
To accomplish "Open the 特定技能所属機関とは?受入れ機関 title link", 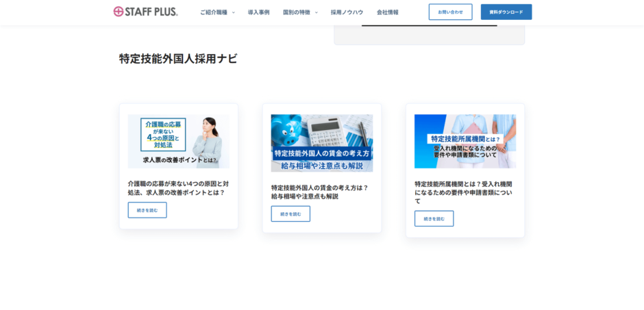I will 463,192.
